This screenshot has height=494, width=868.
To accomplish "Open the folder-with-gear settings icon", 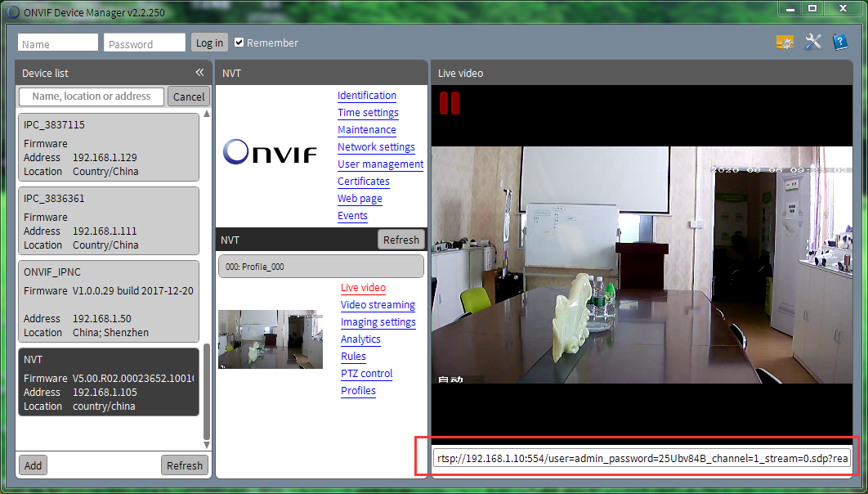I will pos(785,43).
